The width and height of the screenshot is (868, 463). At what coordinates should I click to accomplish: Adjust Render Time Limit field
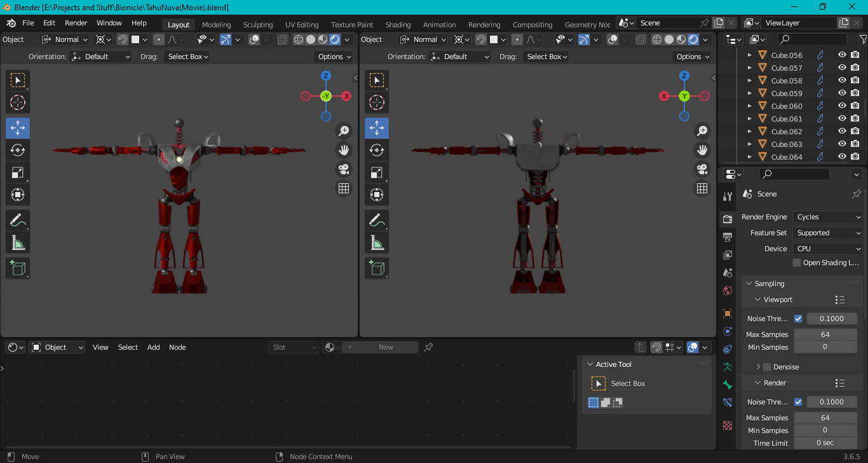[825, 443]
